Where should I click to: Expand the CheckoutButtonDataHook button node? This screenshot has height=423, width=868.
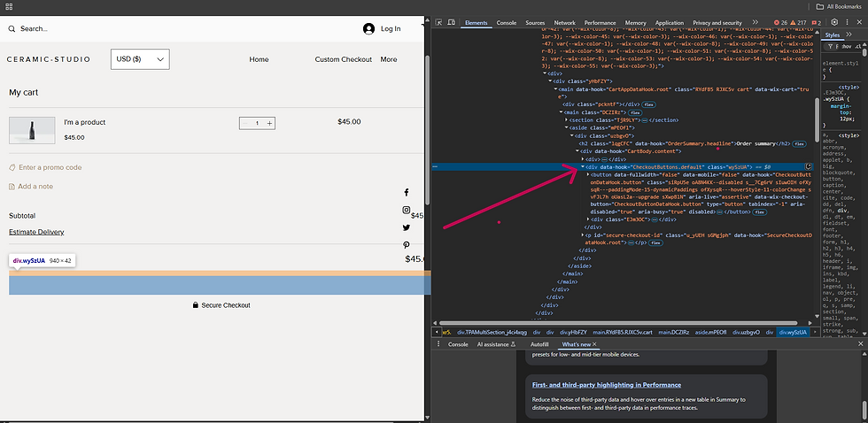coord(588,174)
